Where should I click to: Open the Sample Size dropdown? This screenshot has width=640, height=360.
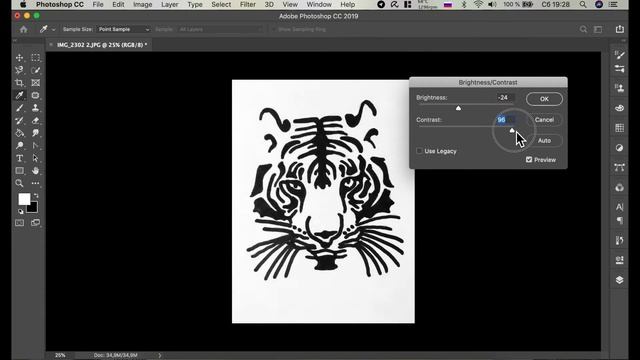124,29
